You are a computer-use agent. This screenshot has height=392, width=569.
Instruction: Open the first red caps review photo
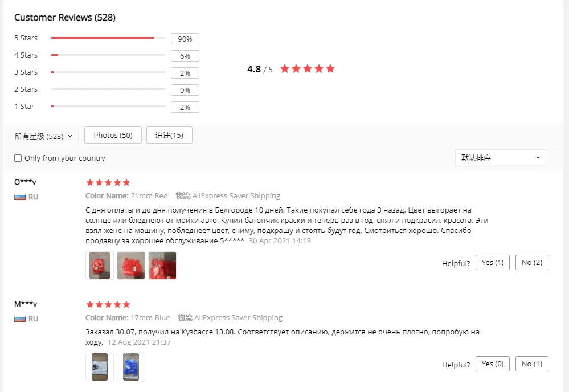point(100,266)
